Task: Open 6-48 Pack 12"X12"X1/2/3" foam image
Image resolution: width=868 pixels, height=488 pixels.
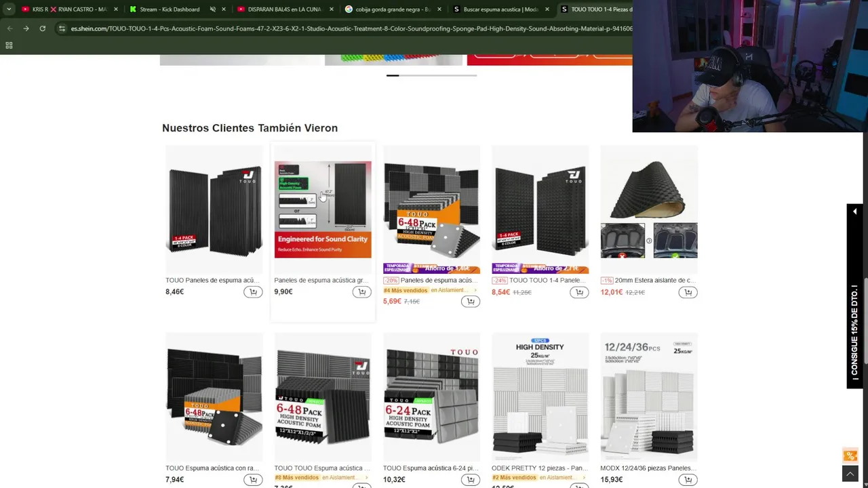Action: (x=323, y=397)
